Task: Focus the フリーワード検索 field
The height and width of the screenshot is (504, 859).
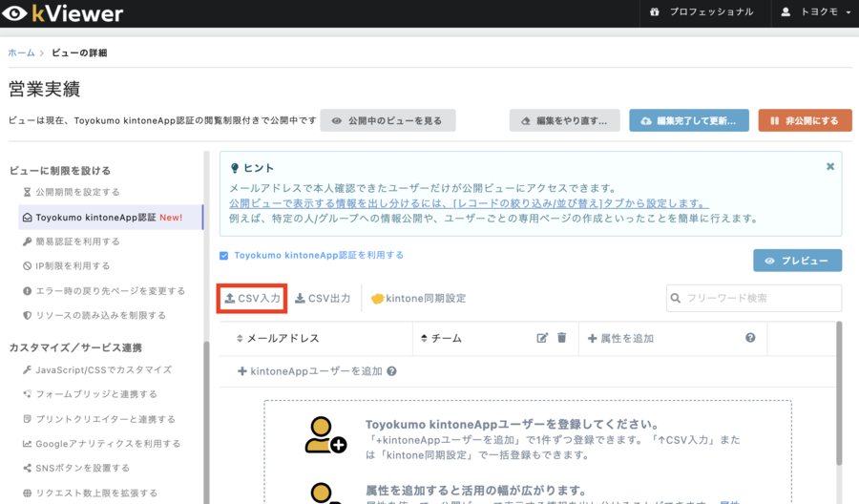Action: 754,298
